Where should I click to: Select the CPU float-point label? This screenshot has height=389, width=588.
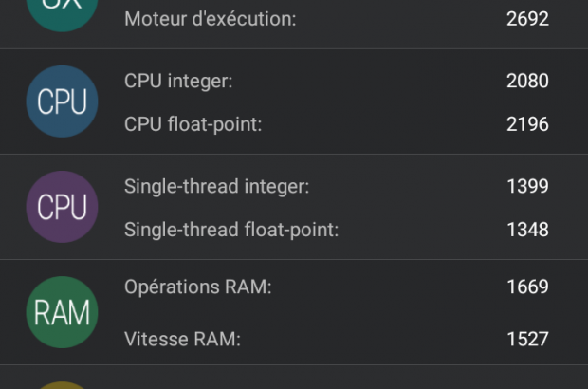193,124
